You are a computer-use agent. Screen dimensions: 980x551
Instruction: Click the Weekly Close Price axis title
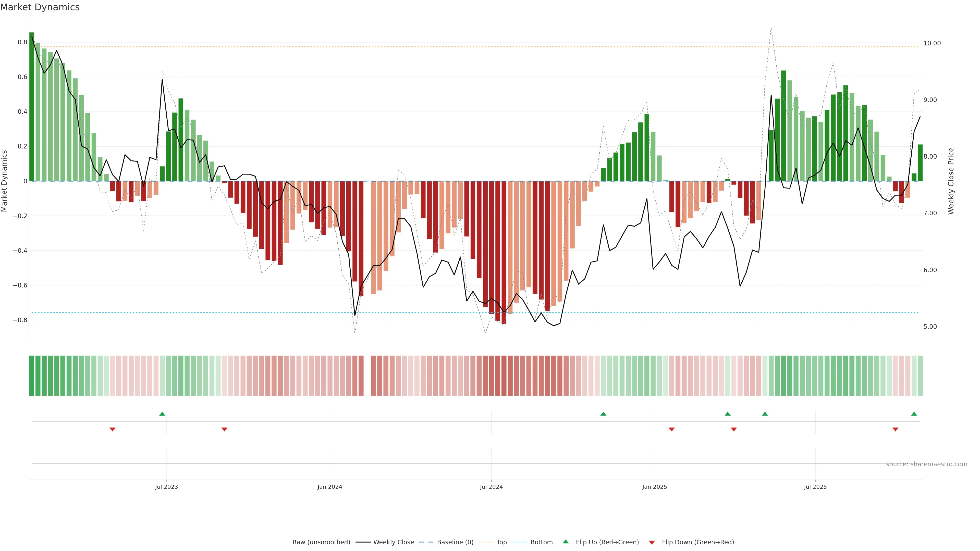point(951,181)
